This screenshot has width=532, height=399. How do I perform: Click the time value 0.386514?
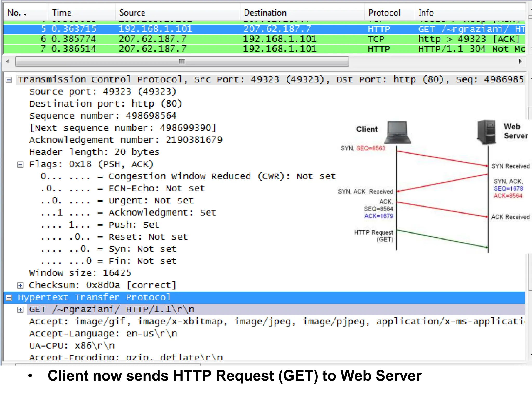pyautogui.click(x=74, y=49)
